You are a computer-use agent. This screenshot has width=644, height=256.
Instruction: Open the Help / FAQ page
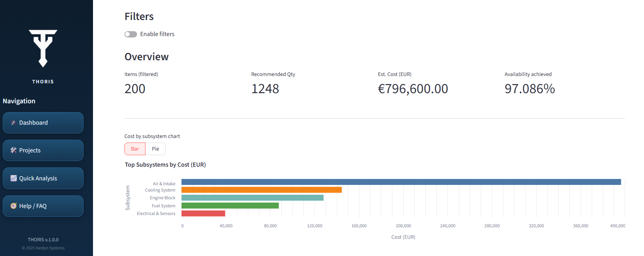(43, 206)
